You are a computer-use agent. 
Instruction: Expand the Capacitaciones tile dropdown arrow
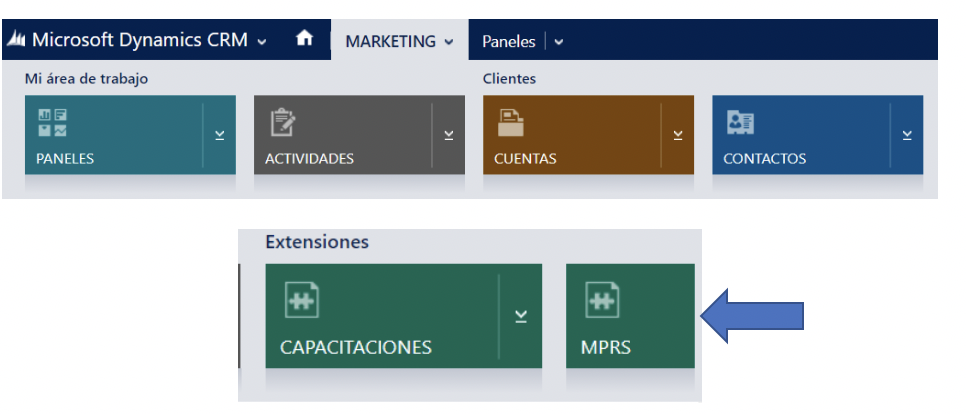(520, 316)
